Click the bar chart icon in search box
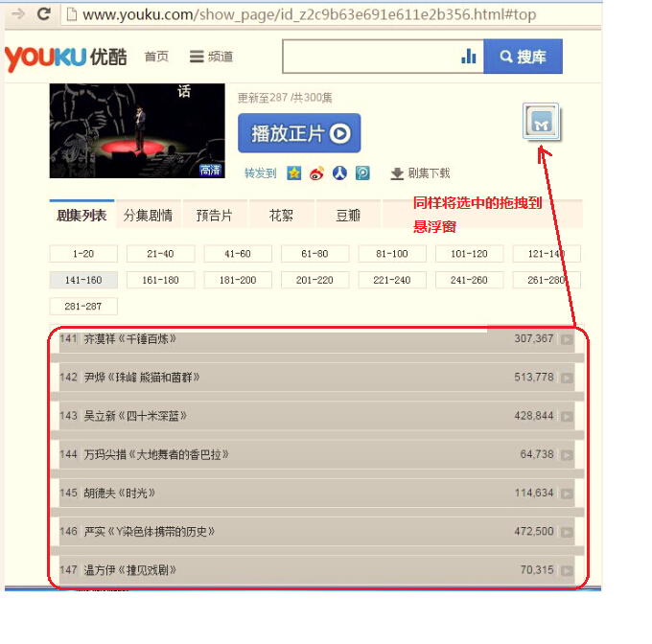 tap(469, 57)
